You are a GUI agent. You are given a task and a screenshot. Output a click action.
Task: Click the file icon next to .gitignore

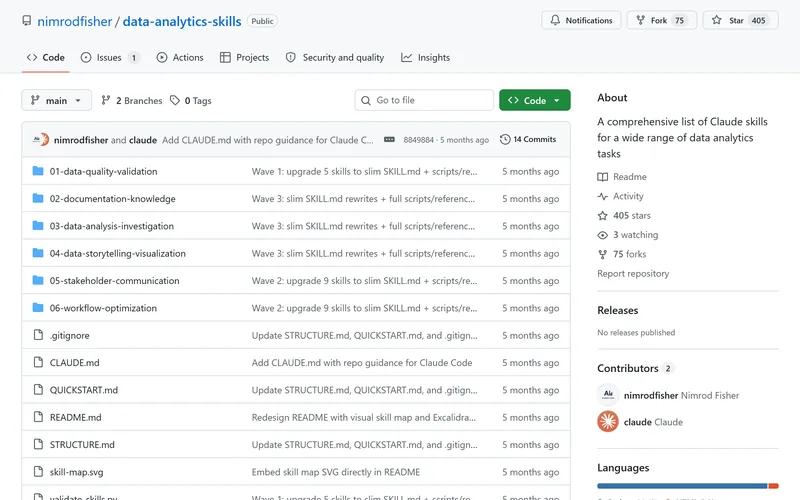pos(38,335)
